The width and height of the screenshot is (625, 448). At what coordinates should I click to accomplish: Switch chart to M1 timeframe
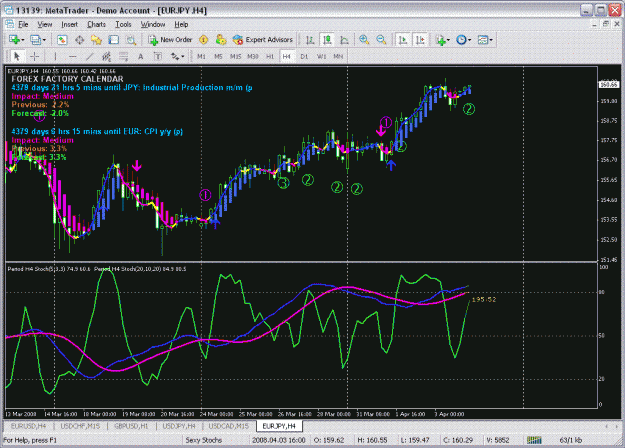(201, 57)
